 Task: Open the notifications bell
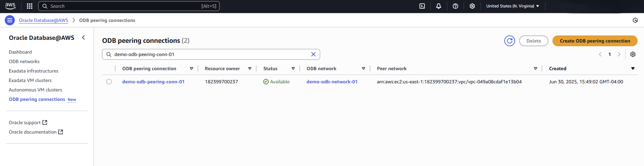click(439, 6)
